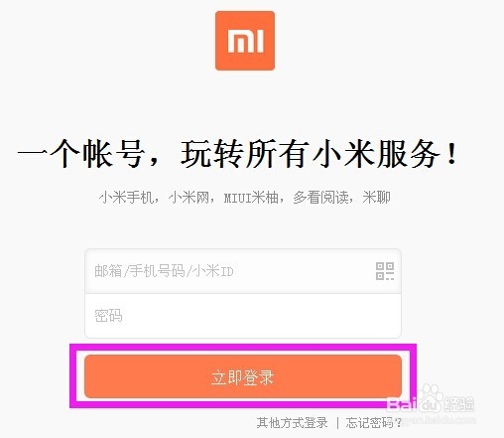504x438 pixels.
Task: Click the 一个帐号 part of the headline
Action: [x=81, y=153]
